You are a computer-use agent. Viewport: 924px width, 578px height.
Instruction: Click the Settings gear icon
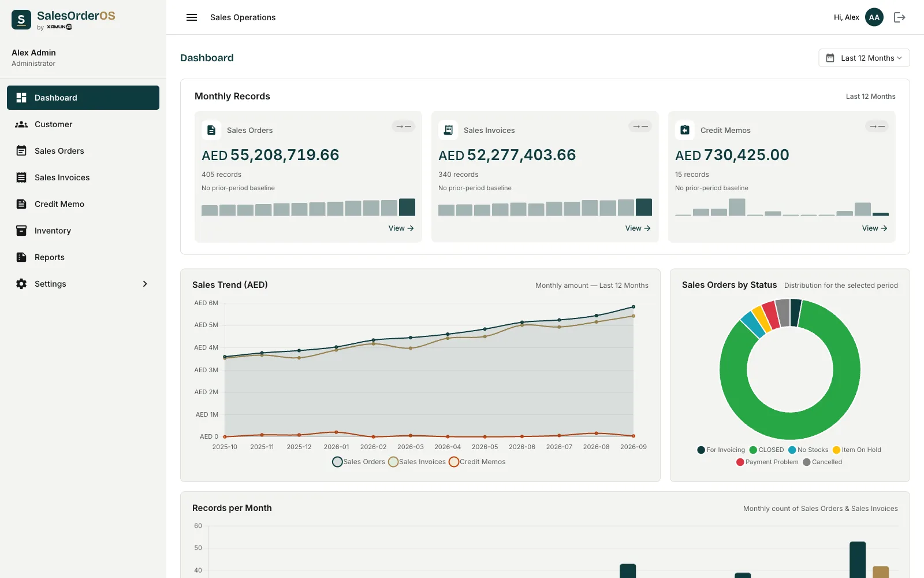pos(21,284)
